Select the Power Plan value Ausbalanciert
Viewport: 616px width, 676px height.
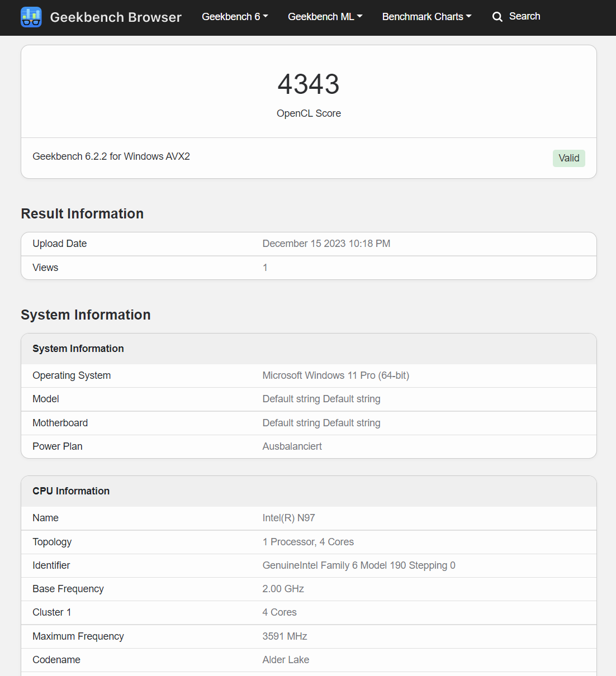pos(292,446)
